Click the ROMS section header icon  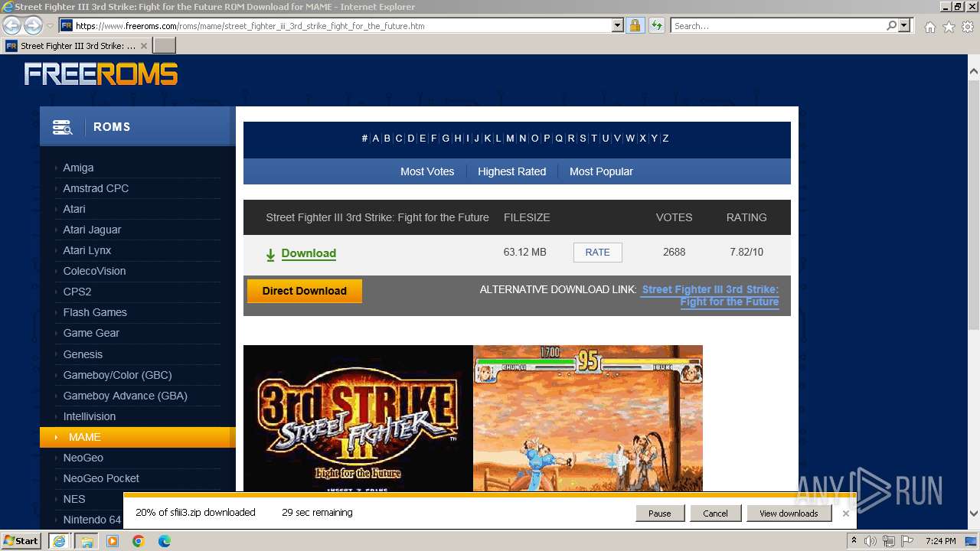(62, 127)
